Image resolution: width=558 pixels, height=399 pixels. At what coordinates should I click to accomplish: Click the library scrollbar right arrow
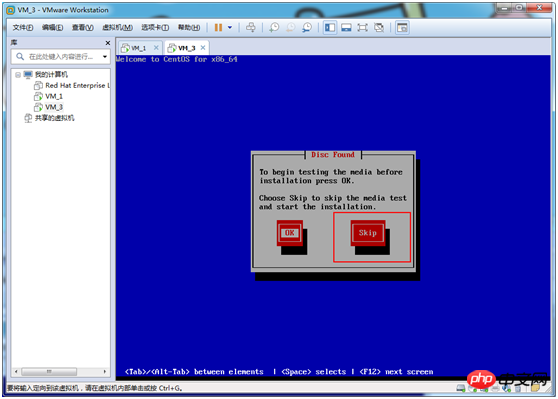click(105, 372)
